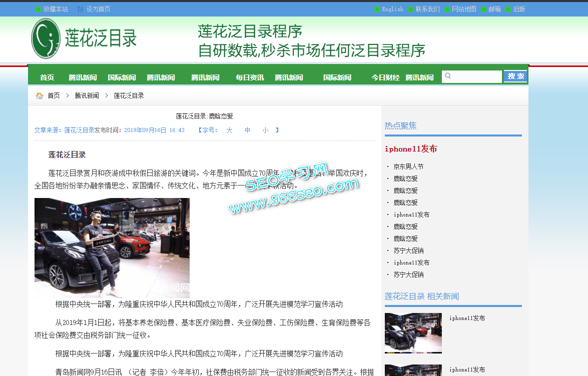Open 腾讯新闻 in the breadcrumb trail
The image size is (588, 376).
87,96
